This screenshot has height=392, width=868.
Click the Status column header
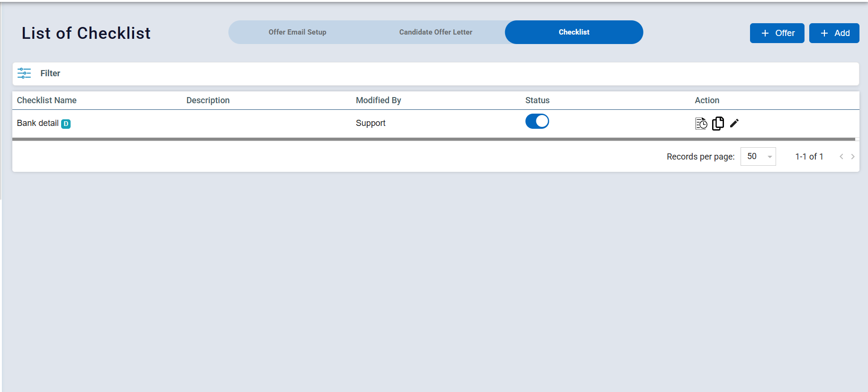click(537, 100)
